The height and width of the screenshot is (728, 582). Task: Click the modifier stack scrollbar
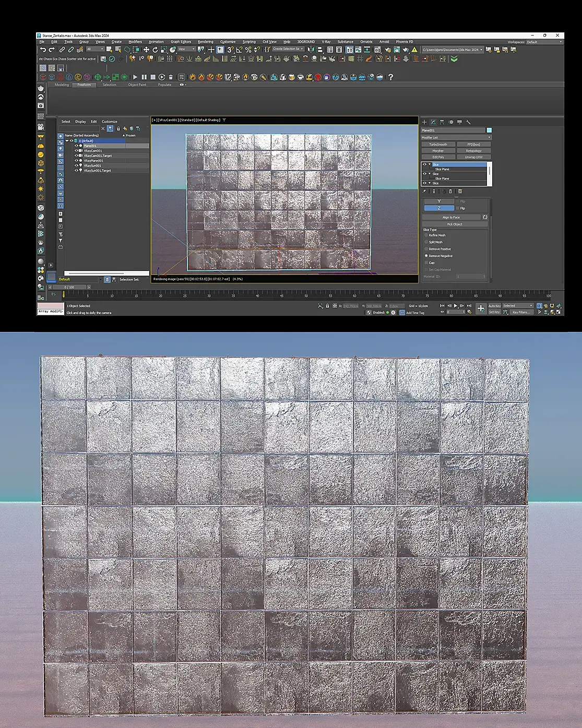pyautogui.click(x=490, y=171)
